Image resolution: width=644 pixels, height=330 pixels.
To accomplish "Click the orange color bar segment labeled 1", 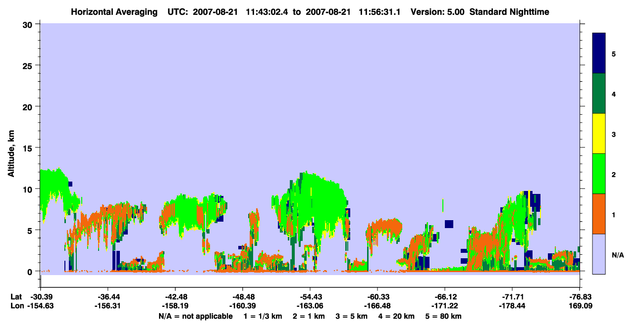I will point(599,214).
